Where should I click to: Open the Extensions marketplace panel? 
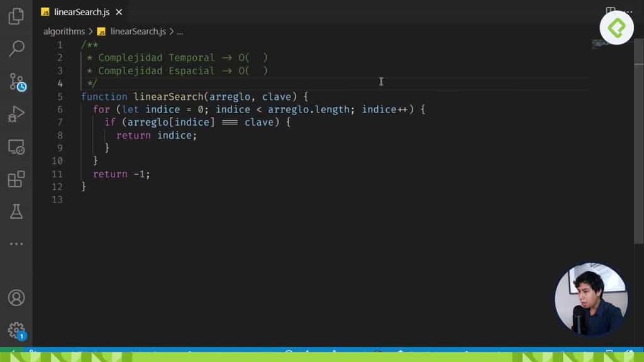[x=16, y=179]
